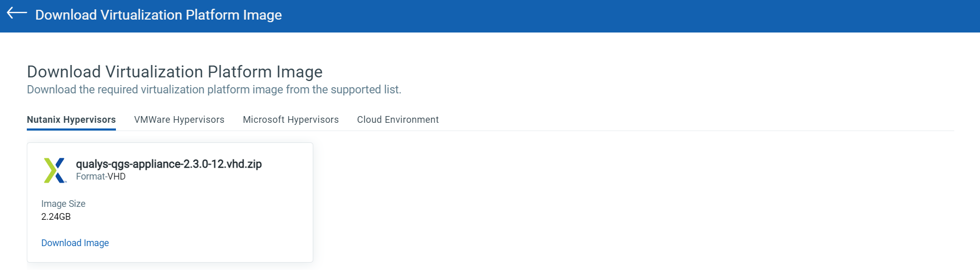Click the Download Image link
The height and width of the screenshot is (275, 980).
click(x=75, y=243)
